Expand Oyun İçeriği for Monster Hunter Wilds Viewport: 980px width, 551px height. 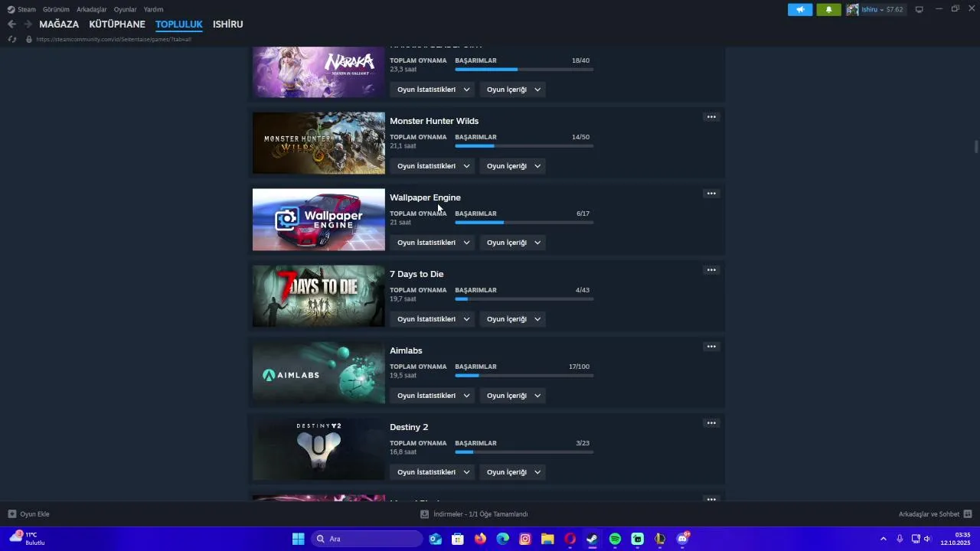513,166
